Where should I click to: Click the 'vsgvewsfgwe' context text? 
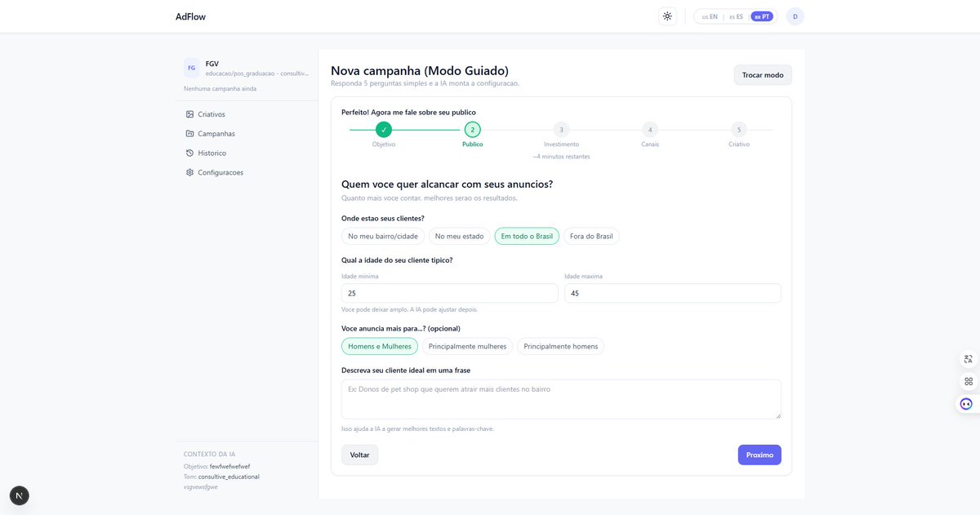[201, 486]
